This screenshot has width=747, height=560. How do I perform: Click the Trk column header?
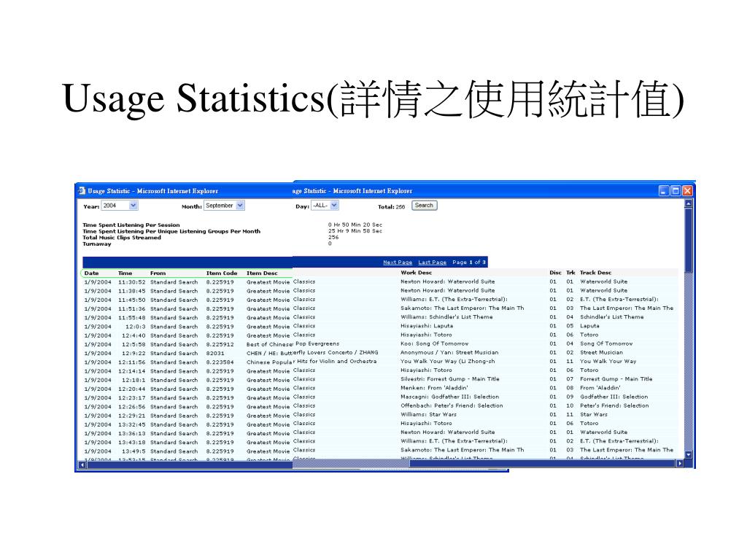(x=570, y=273)
